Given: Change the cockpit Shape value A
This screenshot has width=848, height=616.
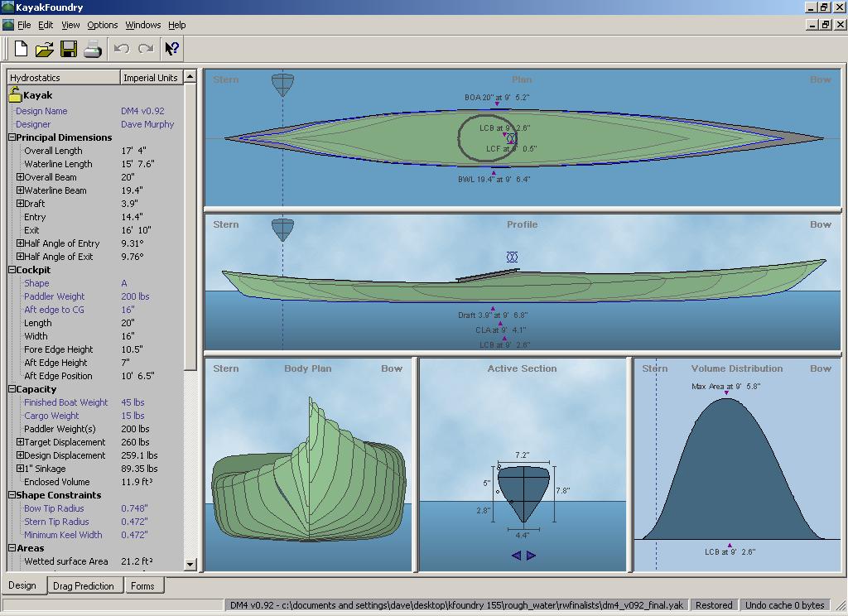Looking at the screenshot, I should [124, 283].
